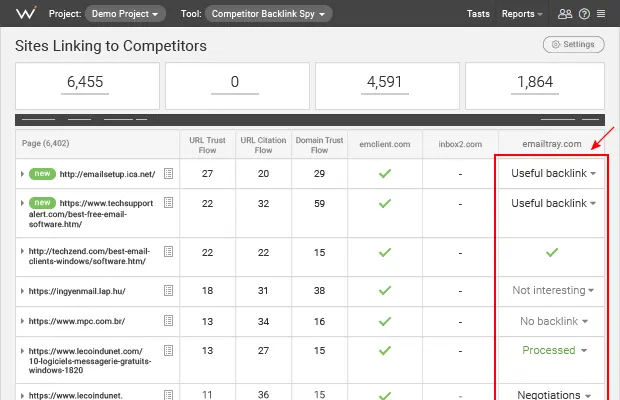Click emclient.com checkmark in mpc.com.br row
The image size is (620, 400).
click(x=385, y=321)
